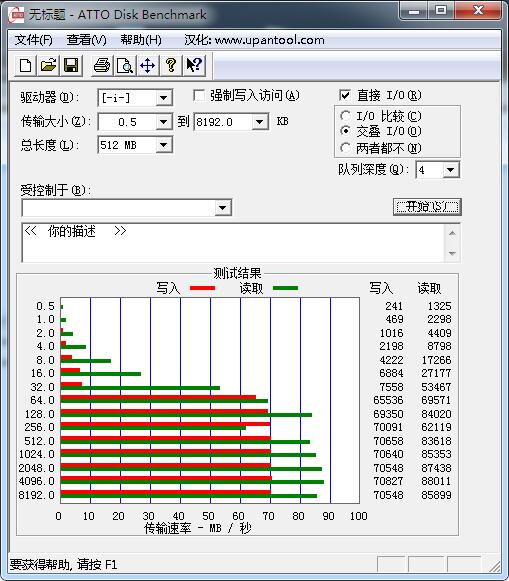Image resolution: width=509 pixels, height=581 pixels.
Task: Open the 帮助(H) menu
Action: click(x=141, y=40)
